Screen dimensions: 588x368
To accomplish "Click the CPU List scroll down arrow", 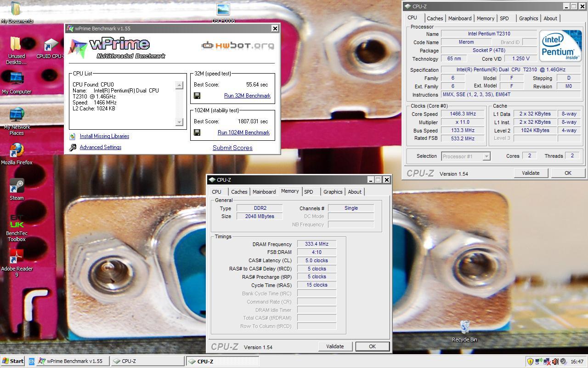I will (x=180, y=122).
